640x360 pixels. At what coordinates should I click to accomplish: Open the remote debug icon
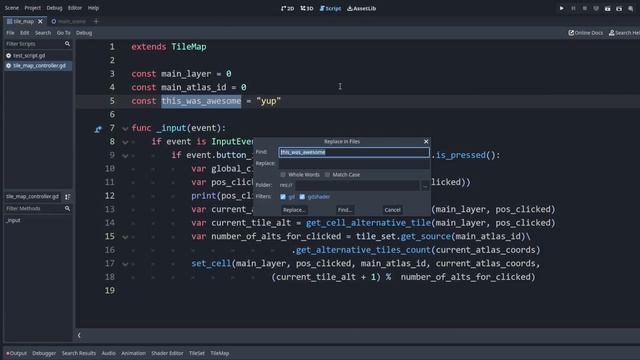click(596, 8)
